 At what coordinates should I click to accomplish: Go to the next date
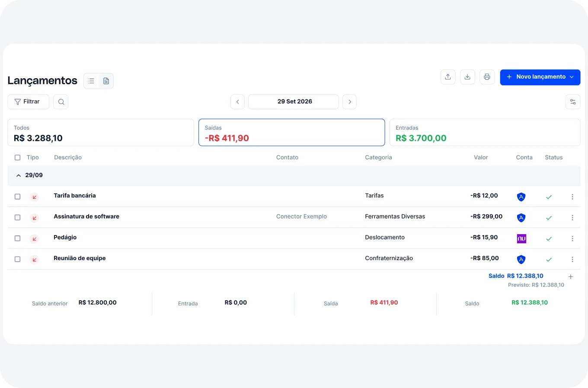point(349,102)
